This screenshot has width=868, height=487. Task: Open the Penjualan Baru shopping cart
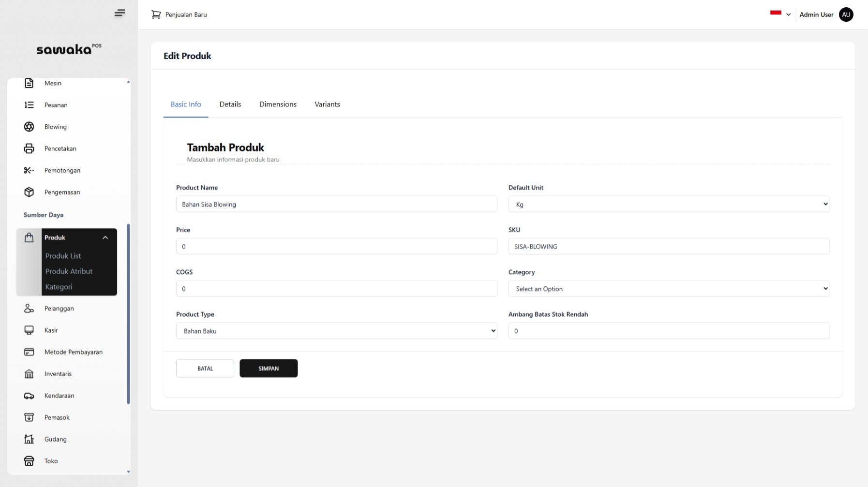tap(156, 15)
